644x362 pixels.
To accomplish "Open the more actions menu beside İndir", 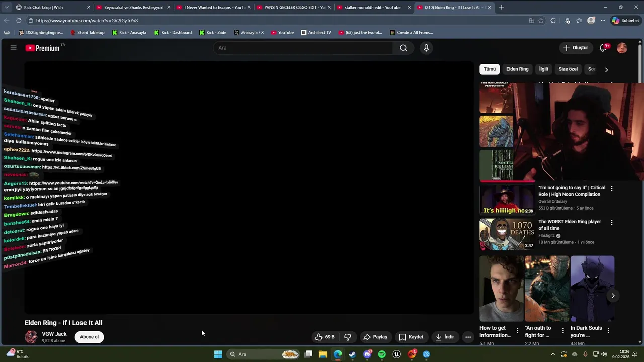I will tap(468, 337).
